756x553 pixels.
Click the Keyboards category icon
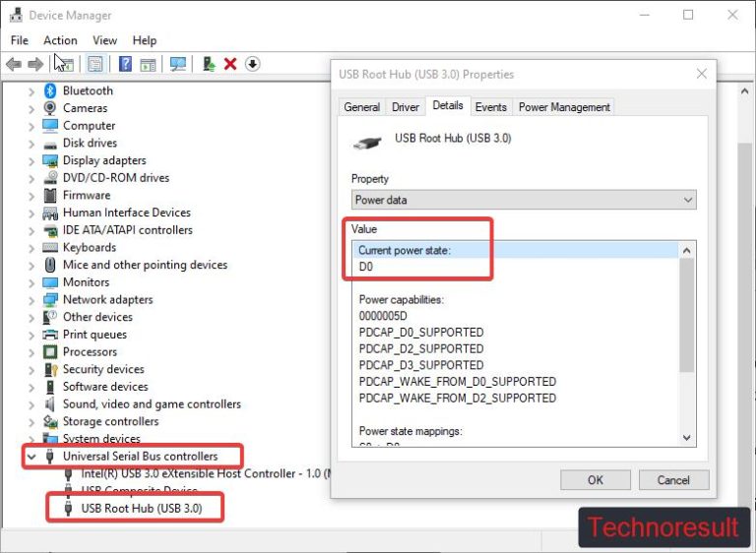(x=49, y=247)
